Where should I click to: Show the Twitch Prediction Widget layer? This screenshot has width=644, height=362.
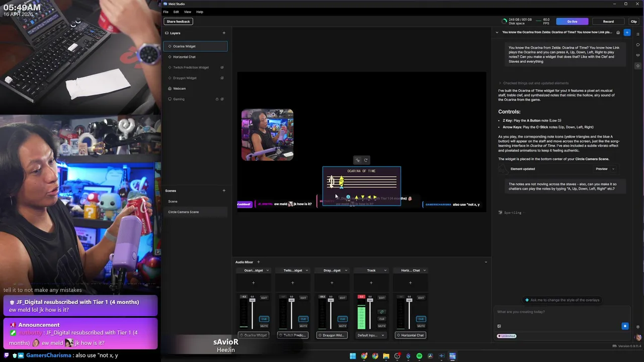click(x=222, y=67)
